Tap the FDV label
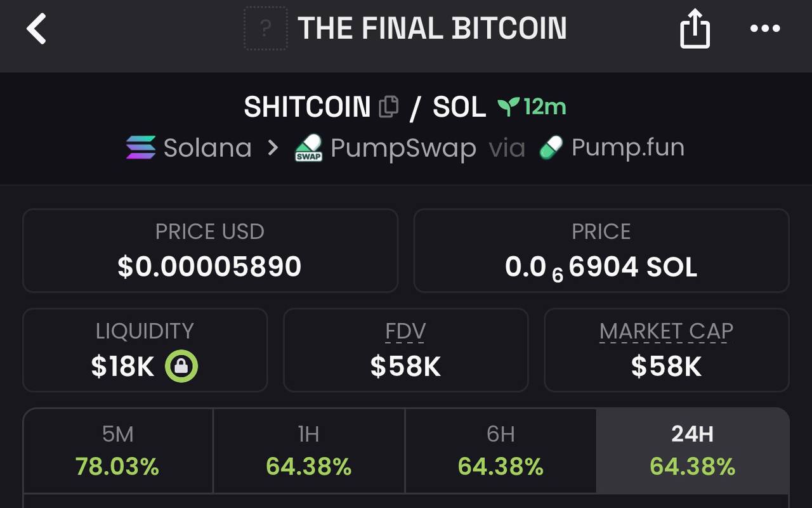The image size is (812, 508). pos(405,331)
